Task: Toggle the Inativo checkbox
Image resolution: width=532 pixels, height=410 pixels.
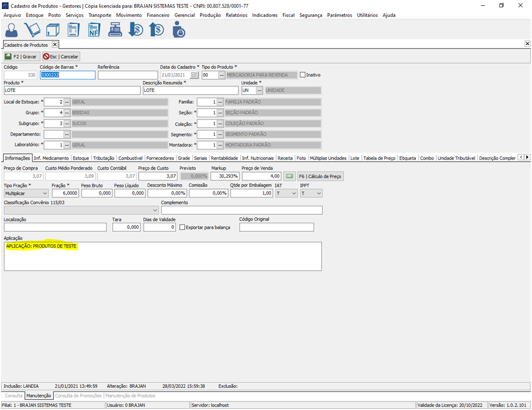Action: click(303, 75)
